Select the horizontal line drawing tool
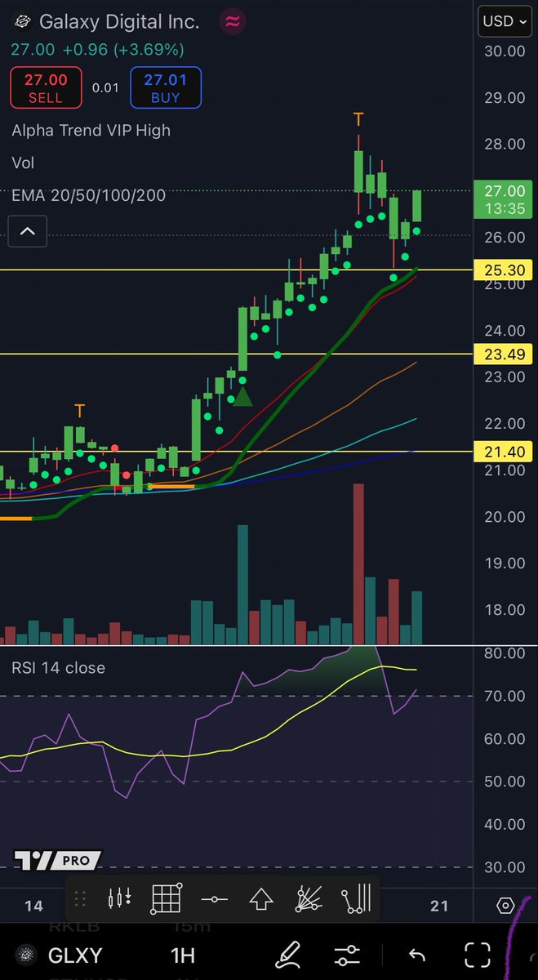This screenshot has height=980, width=538. (x=214, y=899)
